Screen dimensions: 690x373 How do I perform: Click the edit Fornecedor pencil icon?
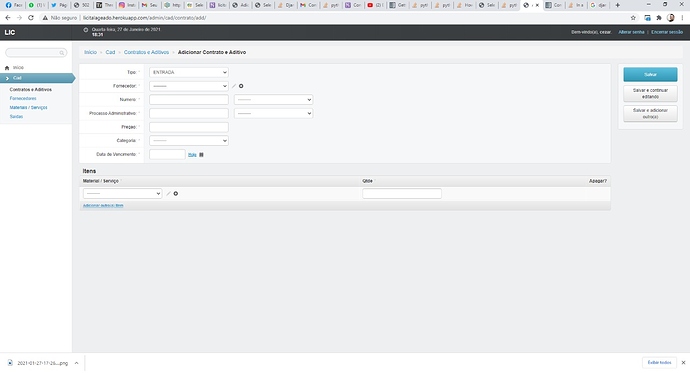coord(234,86)
